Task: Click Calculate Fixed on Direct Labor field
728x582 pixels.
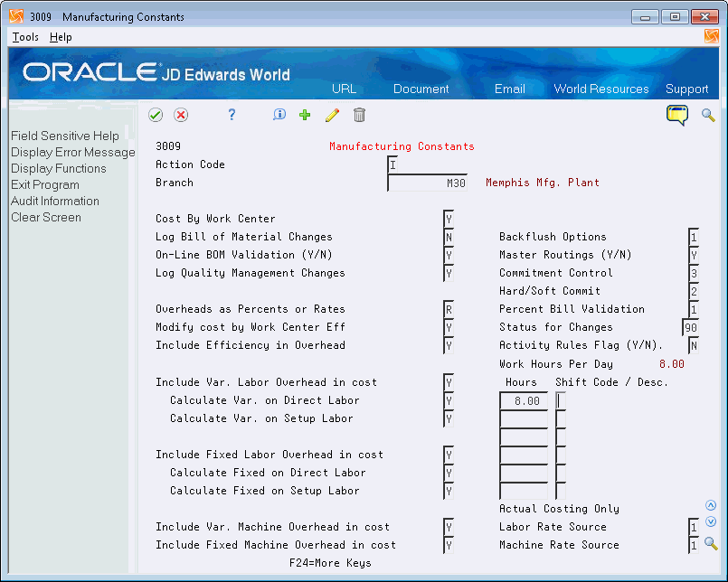Action: pos(449,473)
